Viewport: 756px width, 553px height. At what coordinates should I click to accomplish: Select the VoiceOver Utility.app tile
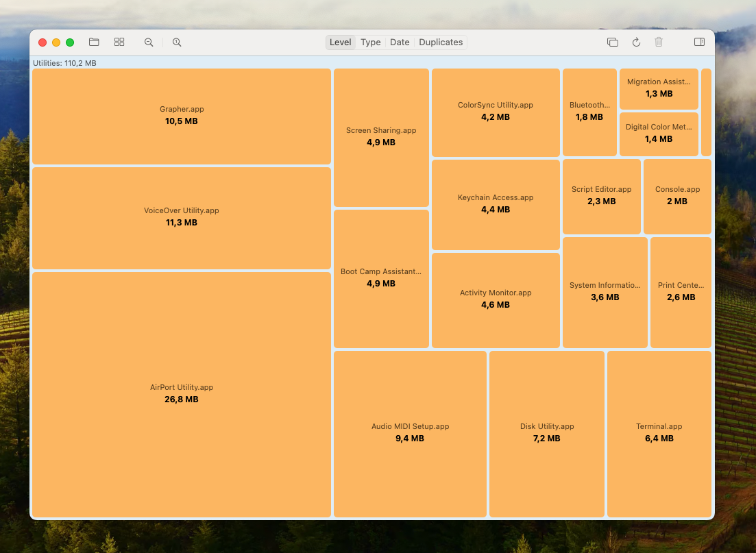point(182,217)
